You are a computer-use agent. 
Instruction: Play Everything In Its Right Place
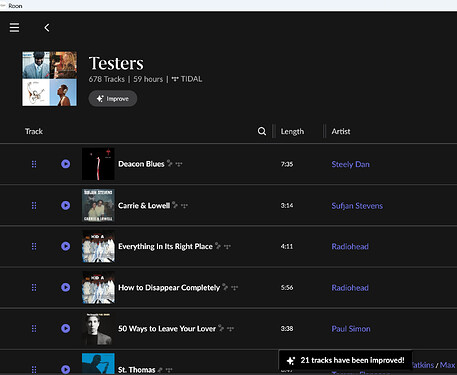(x=66, y=246)
